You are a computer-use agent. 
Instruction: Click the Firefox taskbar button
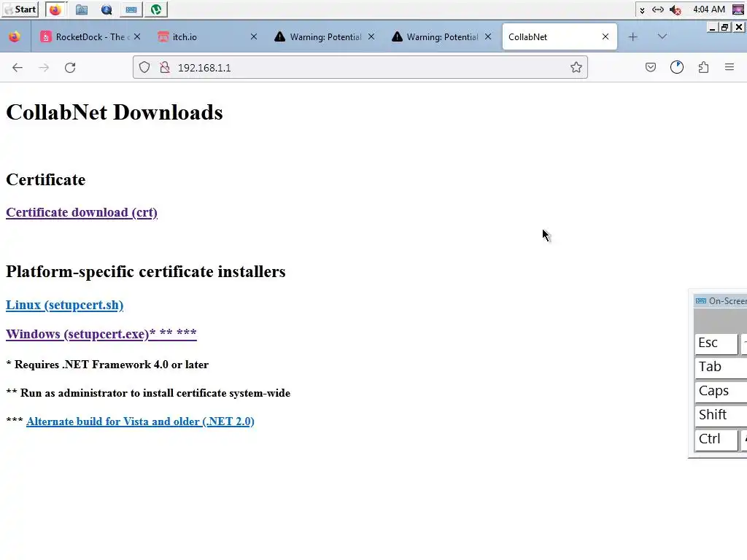click(x=55, y=9)
